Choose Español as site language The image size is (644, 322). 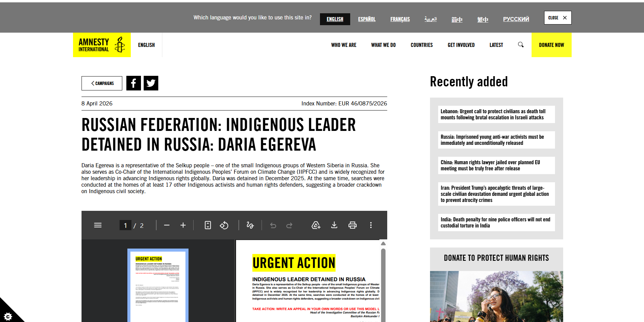click(366, 19)
